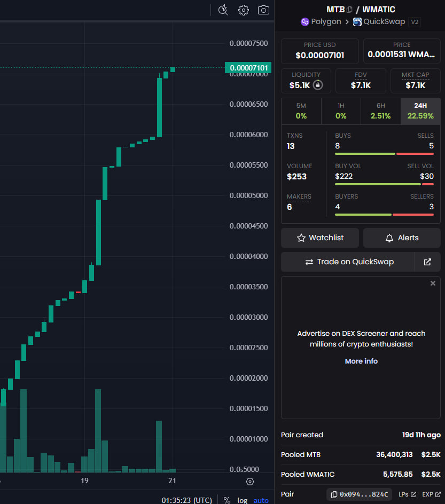Open the EXP explorer link

[431, 494]
